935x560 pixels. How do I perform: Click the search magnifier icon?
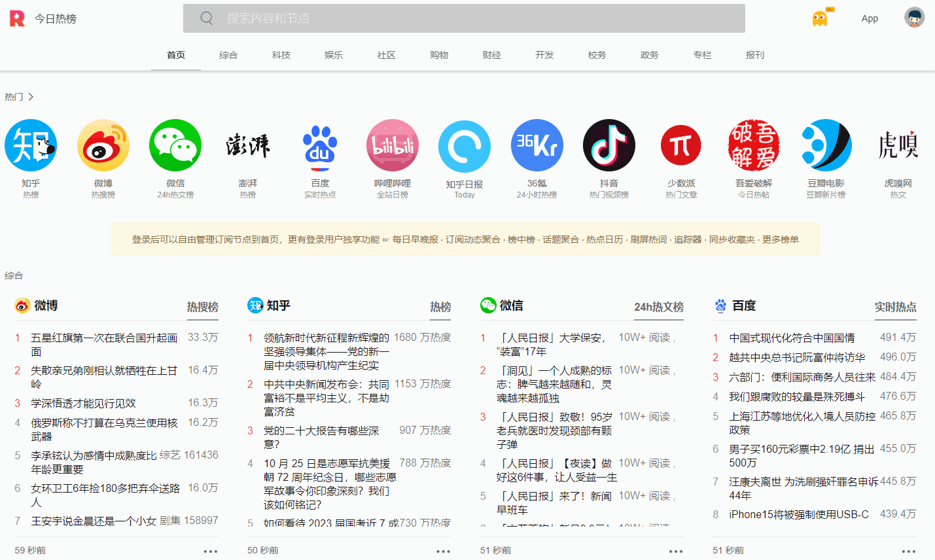point(207,18)
